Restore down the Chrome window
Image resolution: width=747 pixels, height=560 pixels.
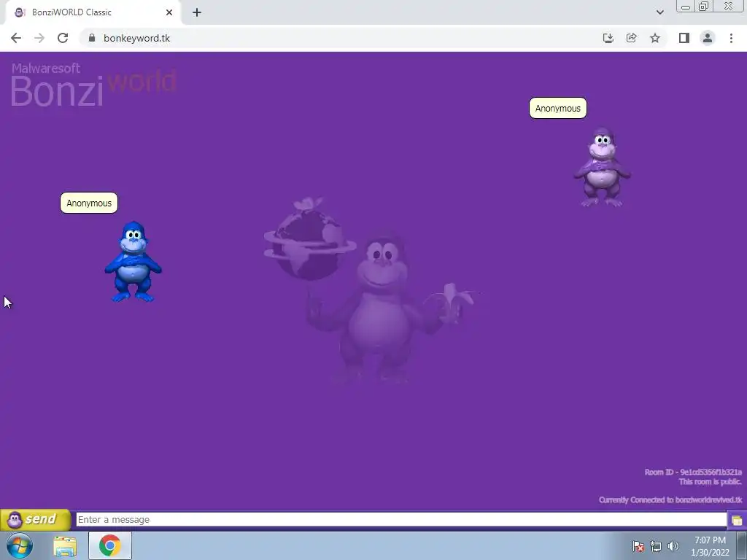click(704, 7)
